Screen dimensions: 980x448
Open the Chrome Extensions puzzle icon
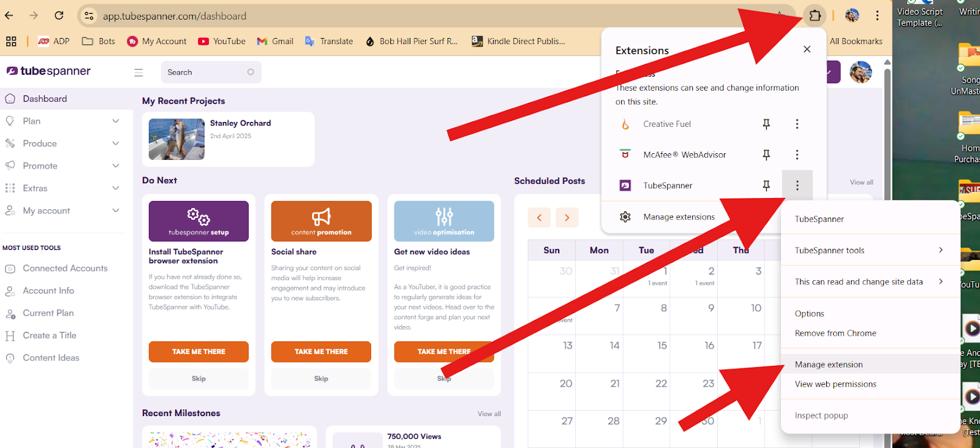pyautogui.click(x=815, y=16)
